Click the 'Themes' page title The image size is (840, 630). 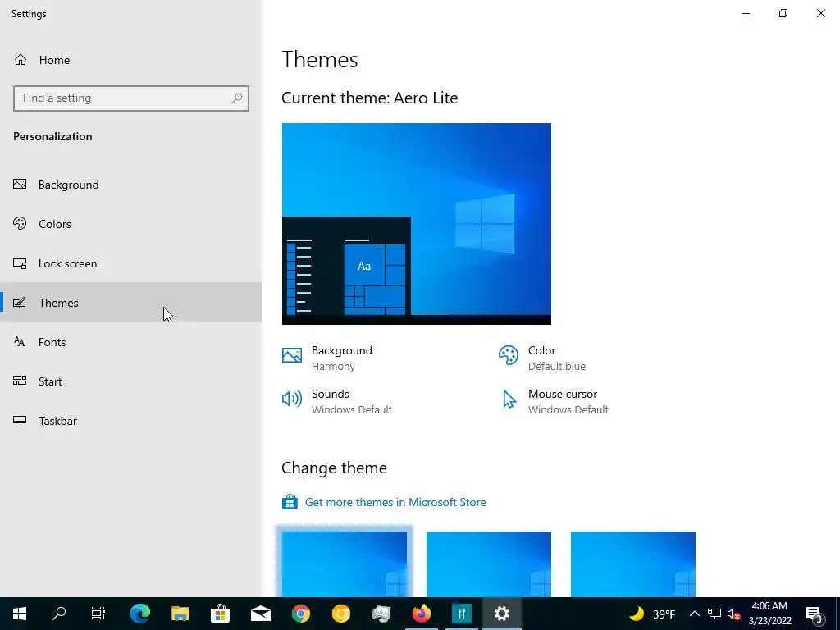(320, 59)
